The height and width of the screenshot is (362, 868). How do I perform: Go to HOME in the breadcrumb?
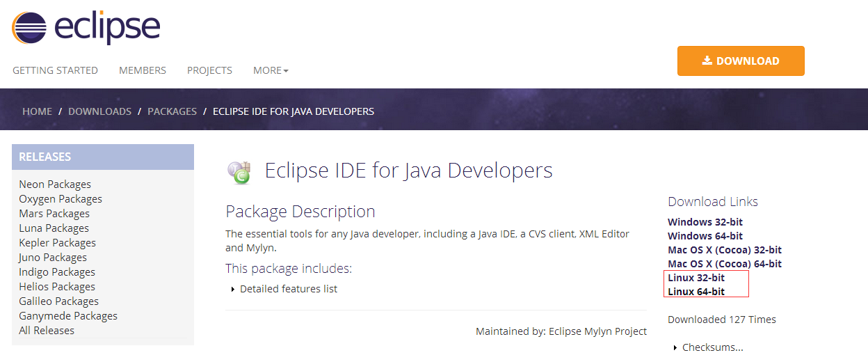pos(37,111)
